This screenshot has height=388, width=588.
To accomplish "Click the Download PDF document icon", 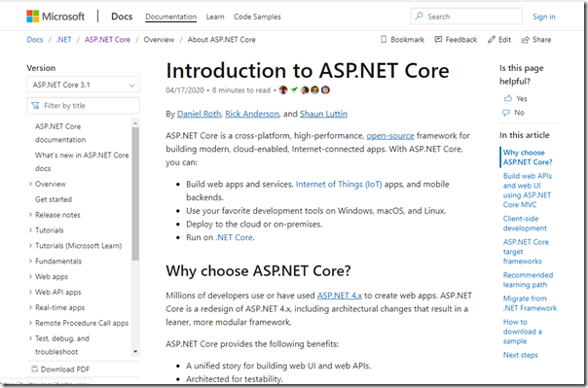I will (x=34, y=369).
